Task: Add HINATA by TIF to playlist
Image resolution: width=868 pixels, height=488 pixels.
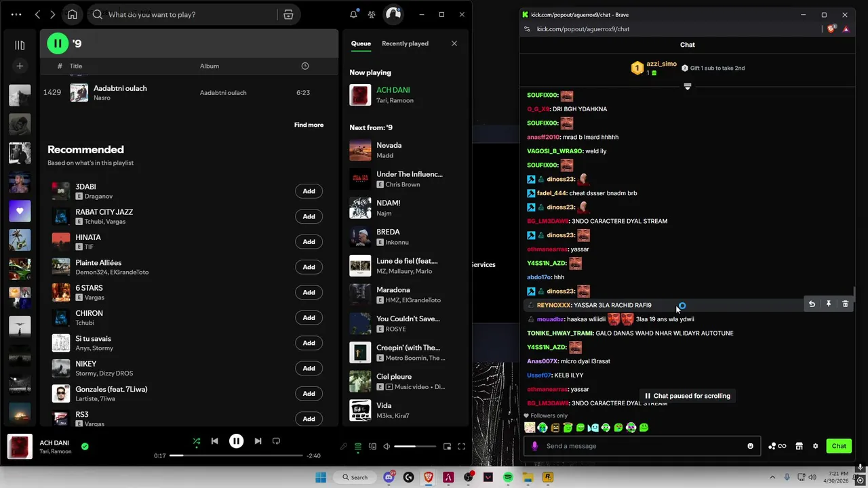Action: [309, 241]
